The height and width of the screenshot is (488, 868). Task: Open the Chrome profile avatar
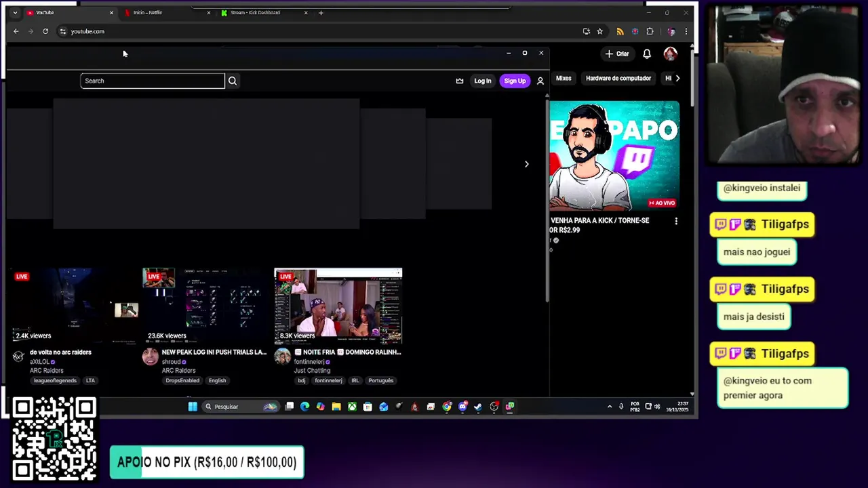tap(671, 31)
